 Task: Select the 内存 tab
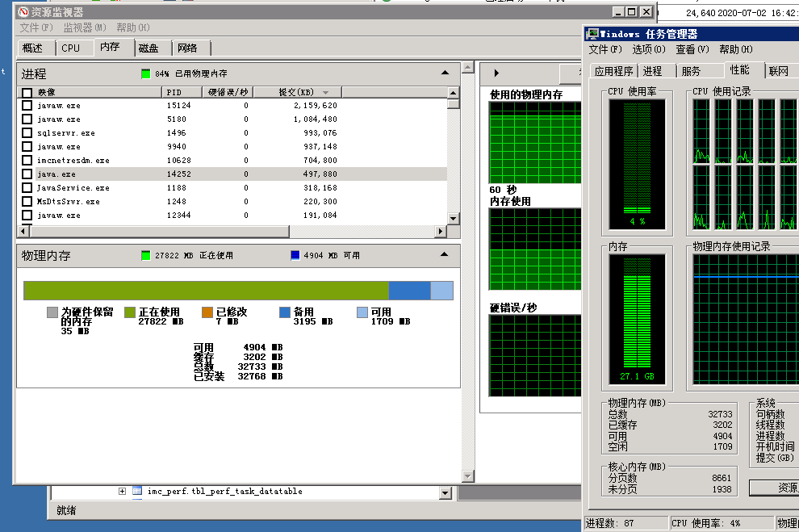(x=110, y=47)
